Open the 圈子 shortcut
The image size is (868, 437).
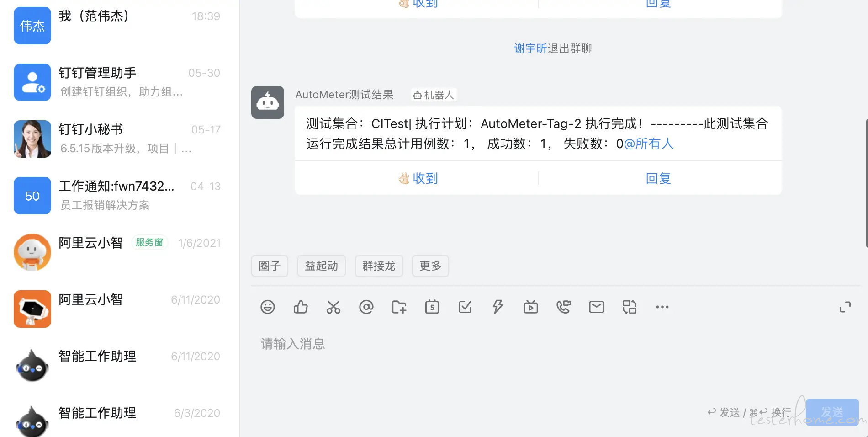pyautogui.click(x=270, y=266)
